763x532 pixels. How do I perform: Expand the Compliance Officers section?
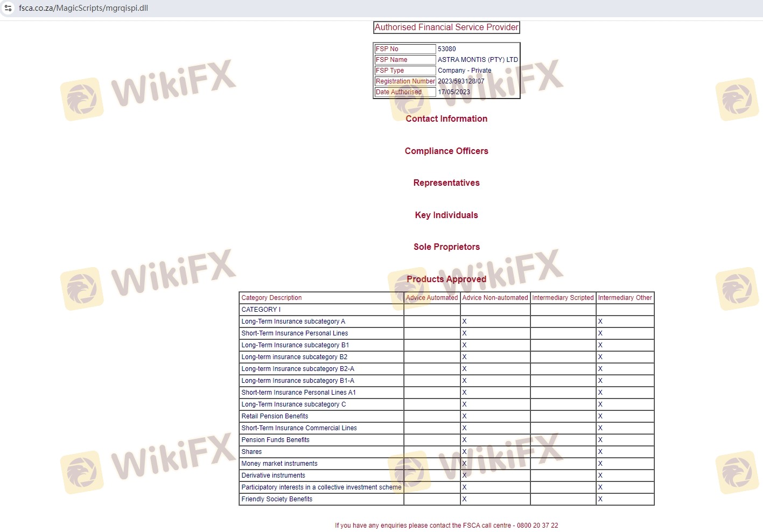446,151
